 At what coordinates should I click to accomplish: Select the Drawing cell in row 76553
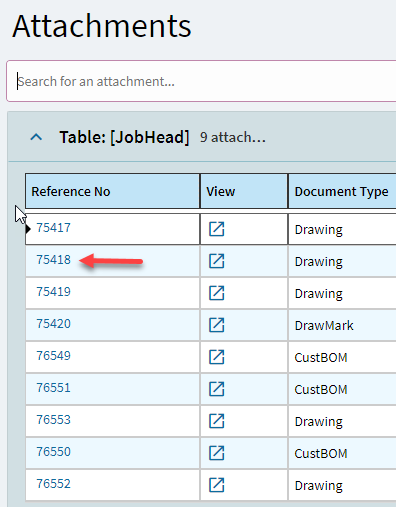pyautogui.click(x=342, y=421)
